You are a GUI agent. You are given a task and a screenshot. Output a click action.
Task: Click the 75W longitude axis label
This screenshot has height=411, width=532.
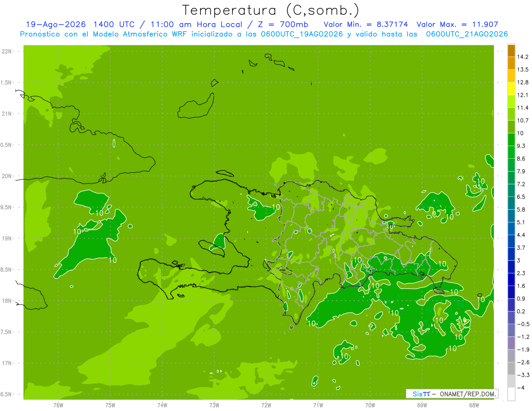(110, 405)
